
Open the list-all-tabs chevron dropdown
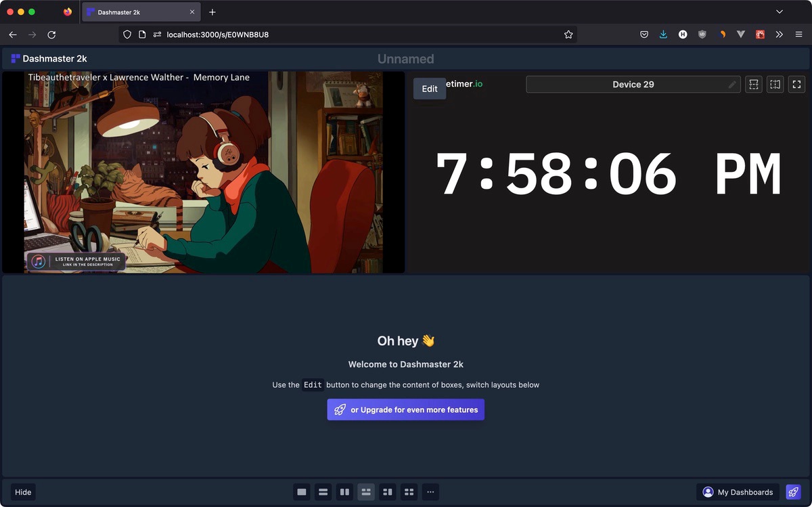click(779, 12)
